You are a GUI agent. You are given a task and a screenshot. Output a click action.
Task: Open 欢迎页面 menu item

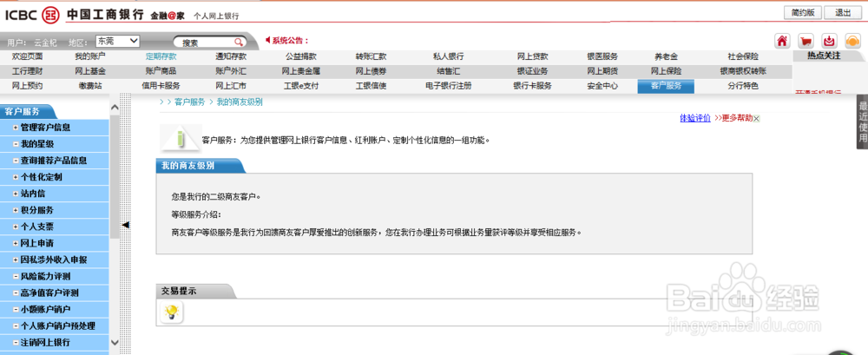tap(27, 56)
